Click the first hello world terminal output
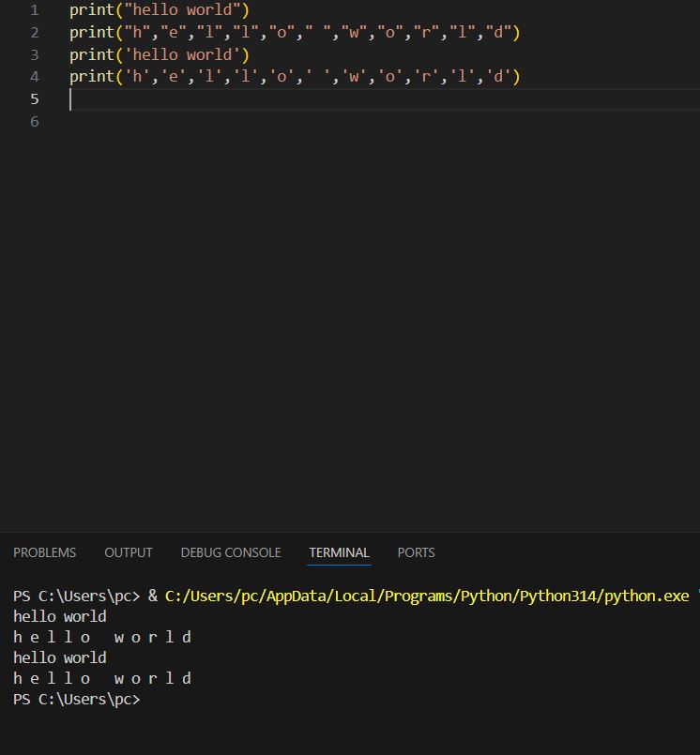This screenshot has width=700, height=755. tap(60, 616)
